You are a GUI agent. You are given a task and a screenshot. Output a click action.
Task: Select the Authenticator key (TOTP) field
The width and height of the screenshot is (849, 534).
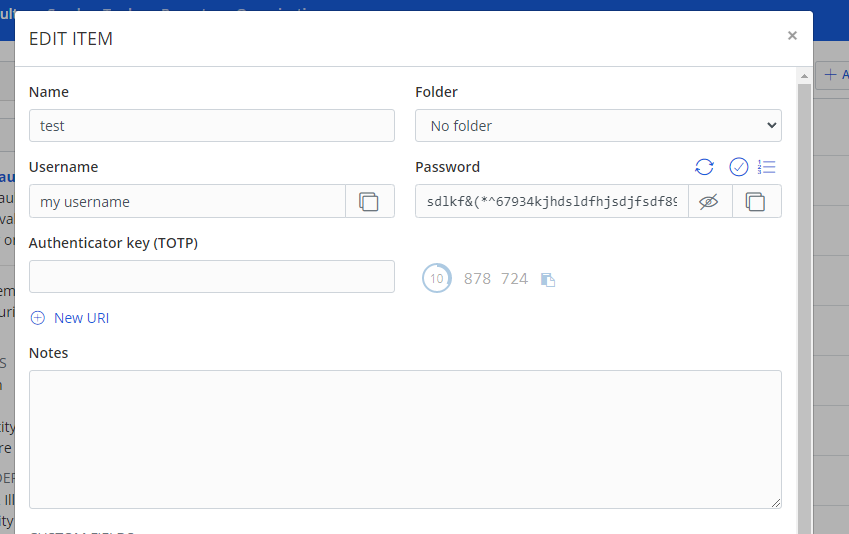pyautogui.click(x=212, y=277)
